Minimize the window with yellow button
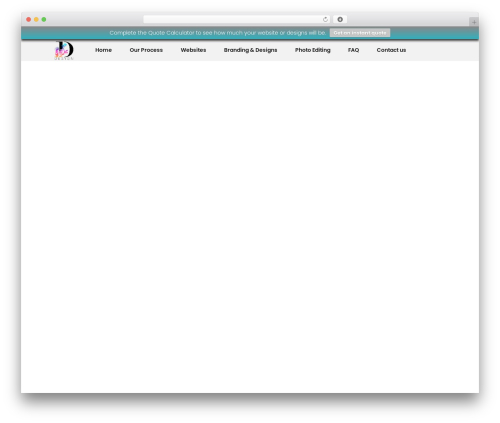Screen dimensions: 500x423 coord(36,19)
